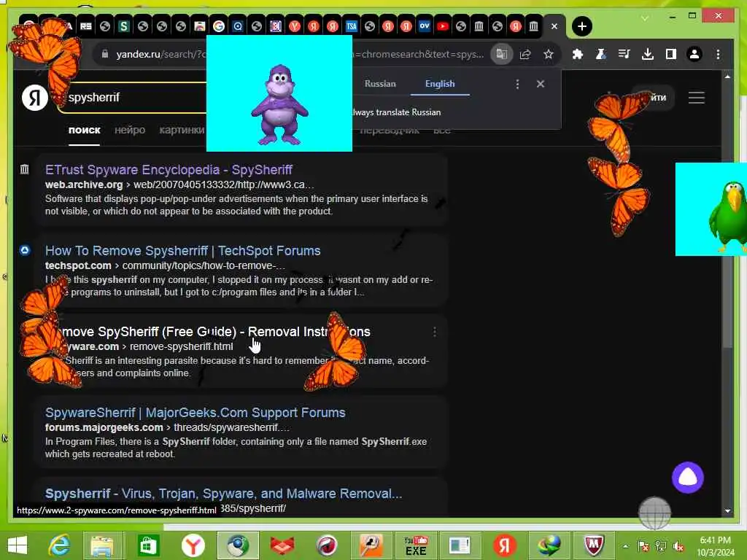Screen dimensions: 747x560
Task: Open the user profile avatar icon
Action: pyautogui.click(x=694, y=54)
